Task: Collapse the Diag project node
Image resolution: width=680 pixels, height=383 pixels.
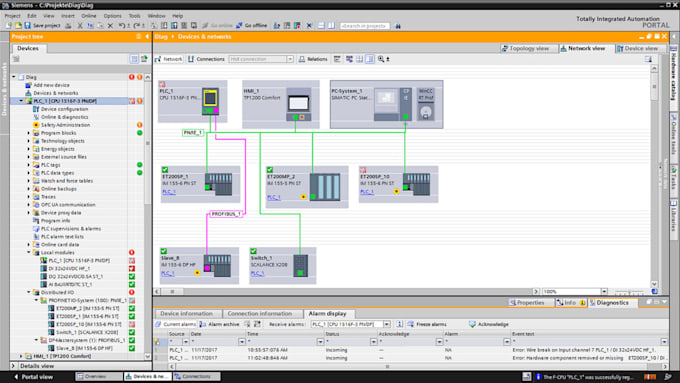Action: [x=14, y=77]
